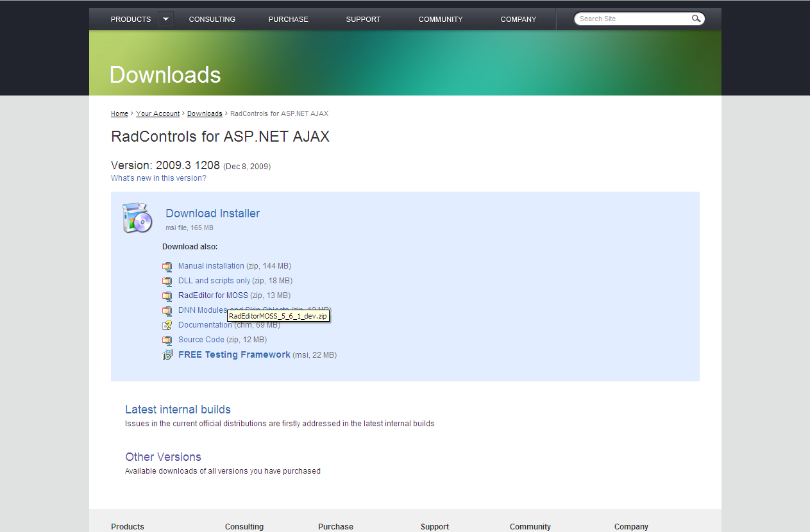Click the Documentation help file icon

[167, 325]
